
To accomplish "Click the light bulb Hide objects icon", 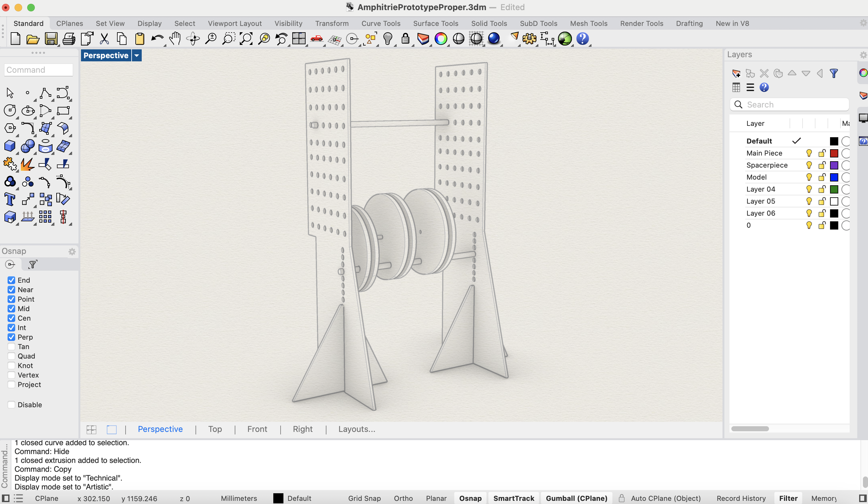I will 388,39.
